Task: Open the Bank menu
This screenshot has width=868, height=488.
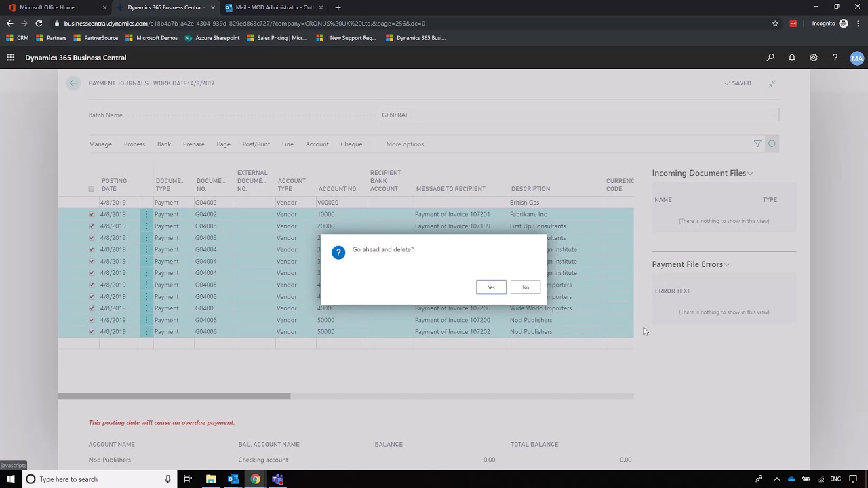Action: coord(164,144)
